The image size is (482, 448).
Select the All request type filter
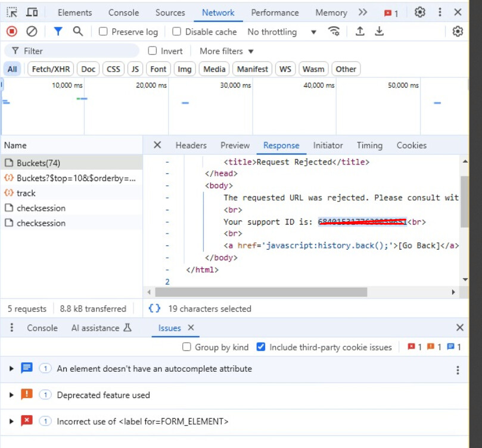(13, 69)
